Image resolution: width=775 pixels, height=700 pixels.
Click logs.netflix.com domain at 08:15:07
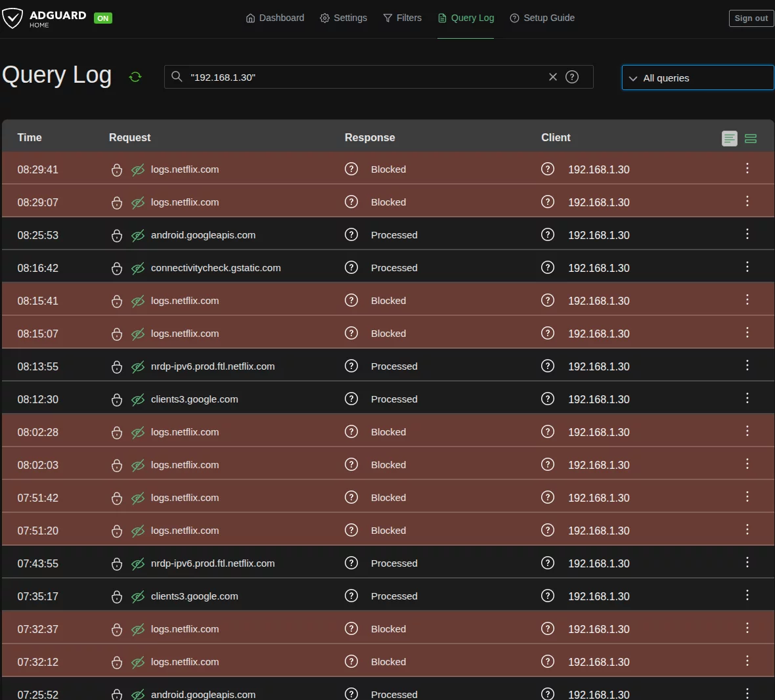coord(185,334)
